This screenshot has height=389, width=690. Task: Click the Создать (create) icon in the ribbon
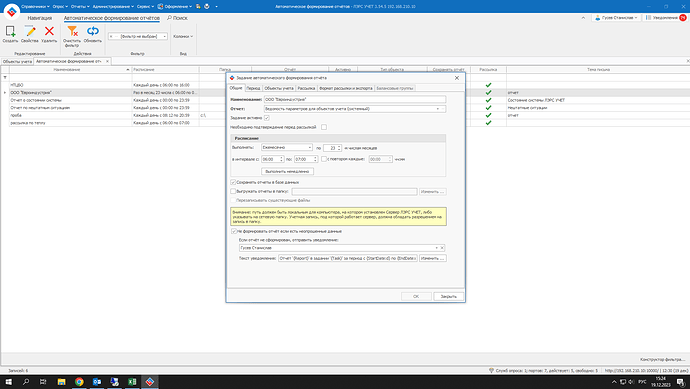pos(10,32)
